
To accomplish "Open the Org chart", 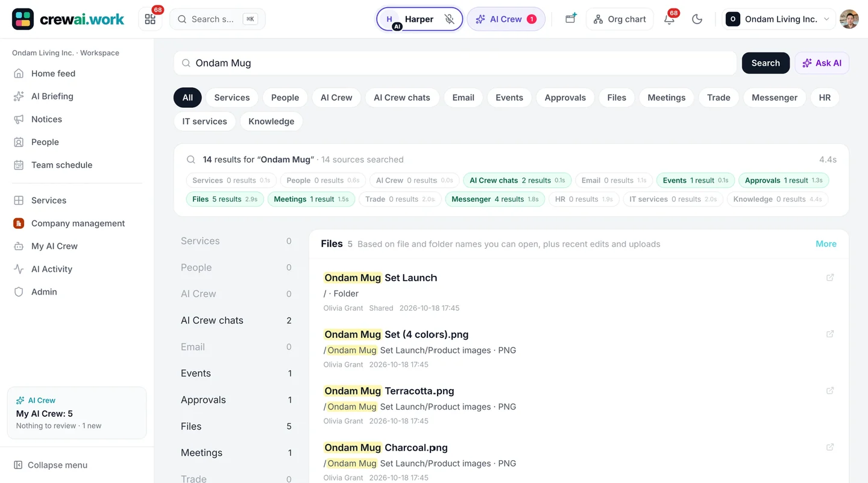I will coord(620,19).
